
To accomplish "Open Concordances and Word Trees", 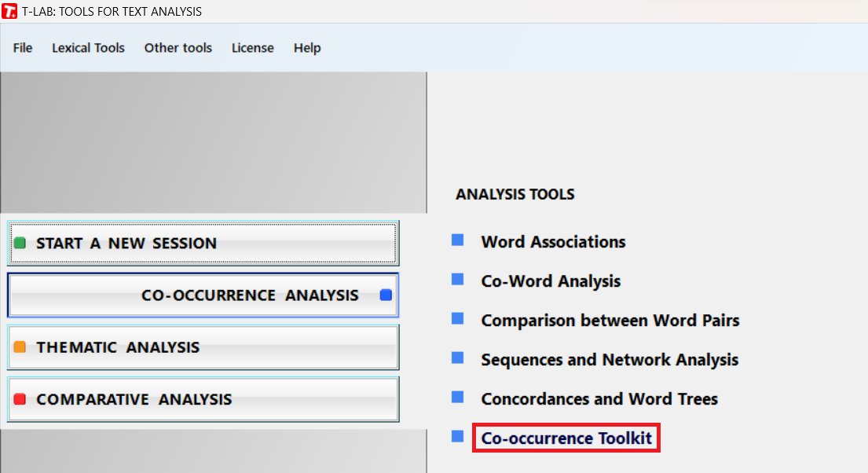I will [x=599, y=399].
